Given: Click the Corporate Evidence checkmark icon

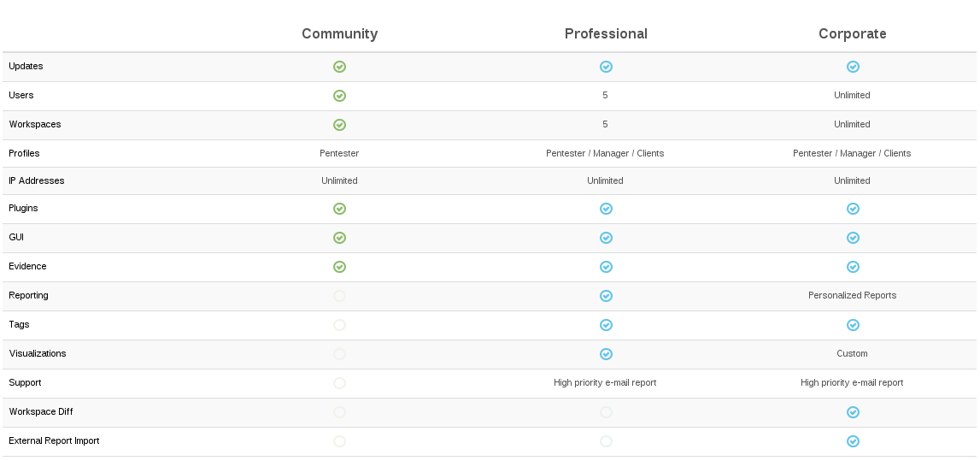Looking at the screenshot, I should click(853, 267).
